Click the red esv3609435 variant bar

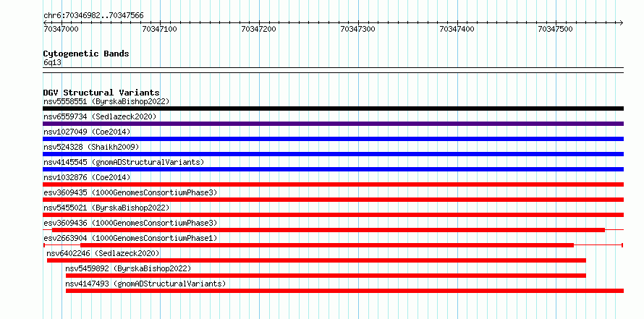click(x=333, y=200)
